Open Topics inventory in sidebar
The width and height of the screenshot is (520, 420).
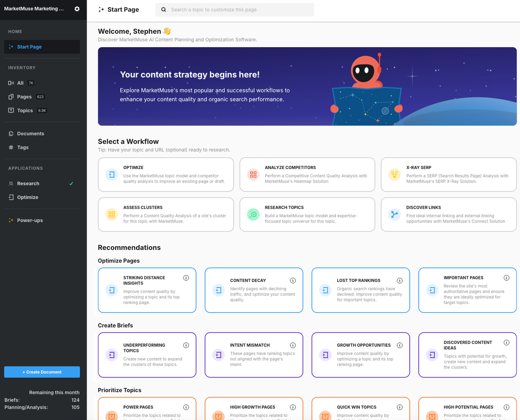[42, 110]
